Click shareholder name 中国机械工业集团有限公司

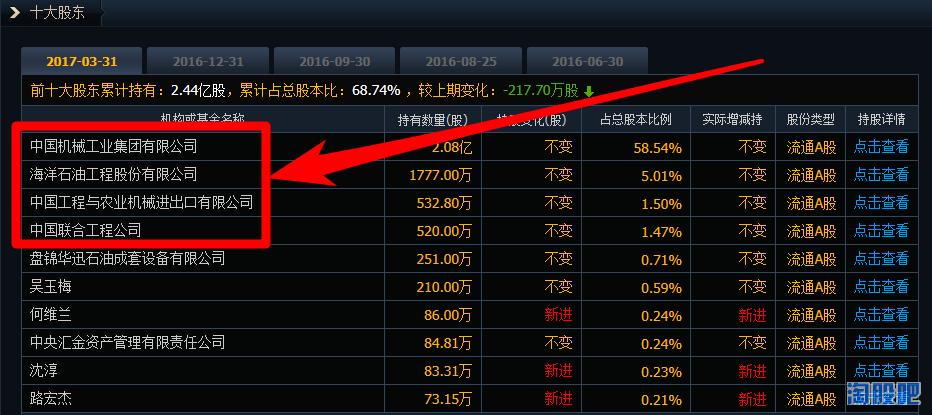pos(114,146)
